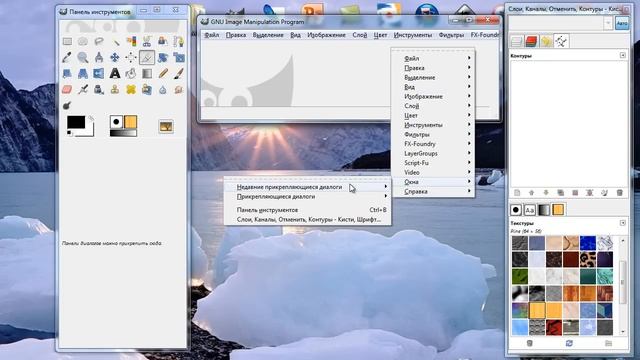This screenshot has height=360, width=640.
Task: Click the new path button under Контуры
Action: point(517,193)
